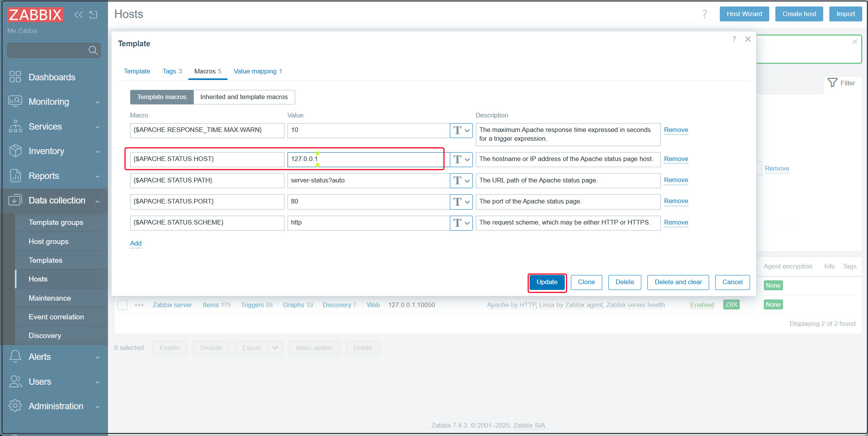Remove the APACHE.STATUS.SCHEME macro
Image resolution: width=868 pixels, height=436 pixels.
pyautogui.click(x=675, y=222)
